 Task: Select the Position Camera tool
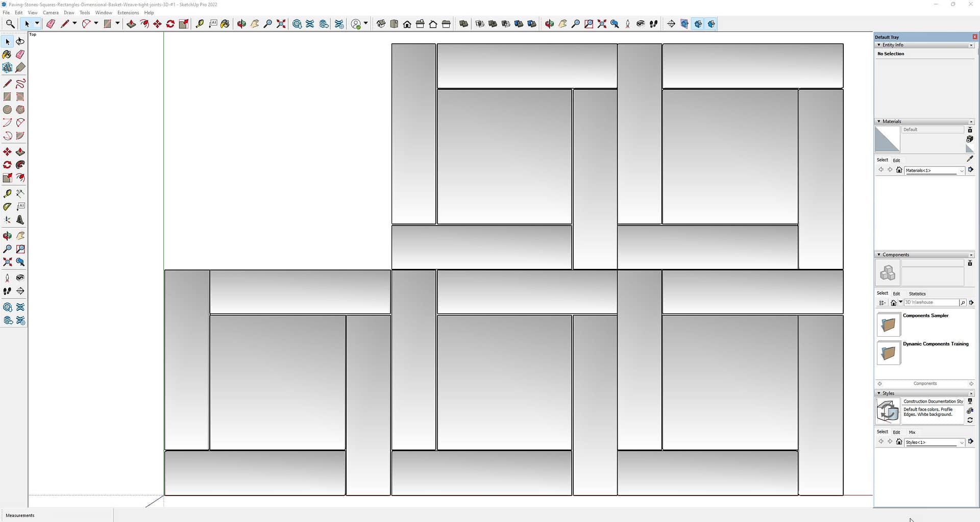pyautogui.click(x=7, y=278)
